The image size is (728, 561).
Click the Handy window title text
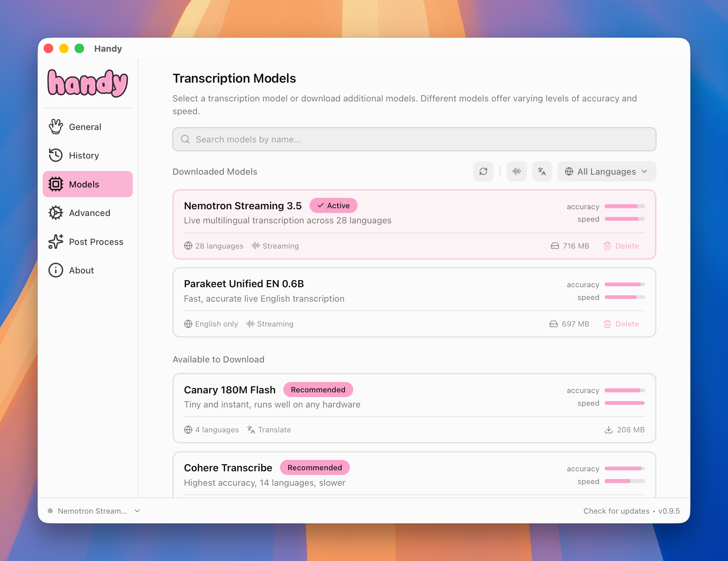(108, 49)
